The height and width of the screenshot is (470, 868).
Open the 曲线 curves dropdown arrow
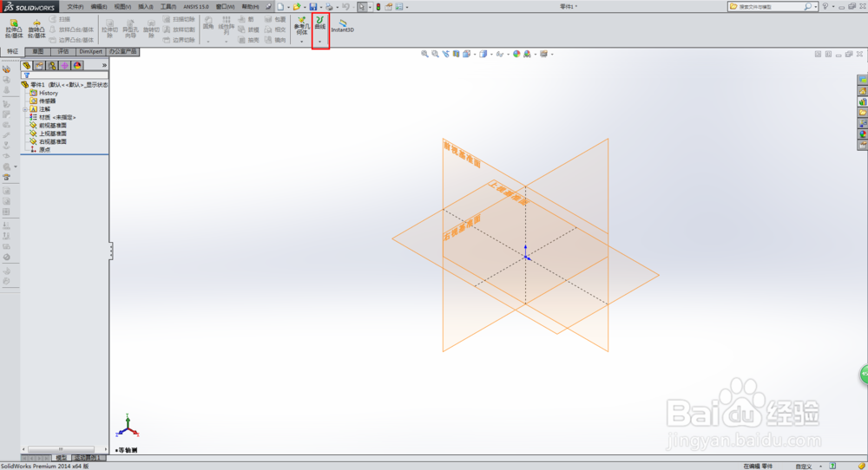click(320, 42)
